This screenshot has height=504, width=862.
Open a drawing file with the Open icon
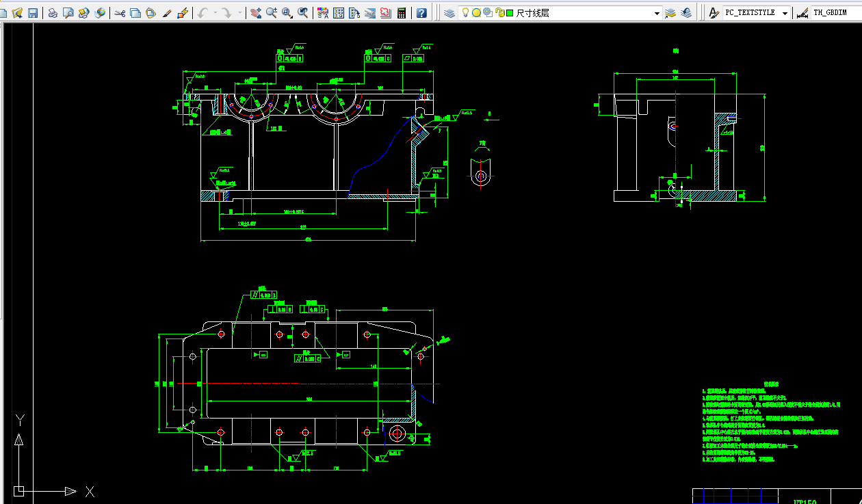tap(18, 13)
